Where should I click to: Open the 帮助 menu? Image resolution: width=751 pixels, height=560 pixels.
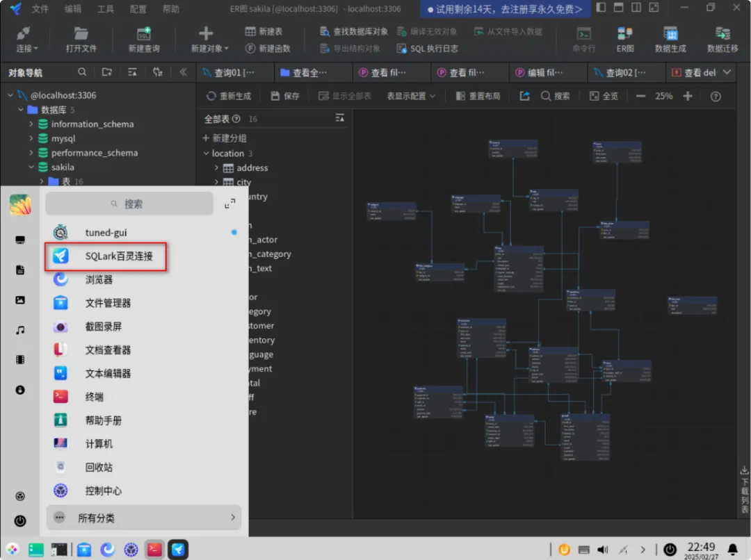point(170,8)
